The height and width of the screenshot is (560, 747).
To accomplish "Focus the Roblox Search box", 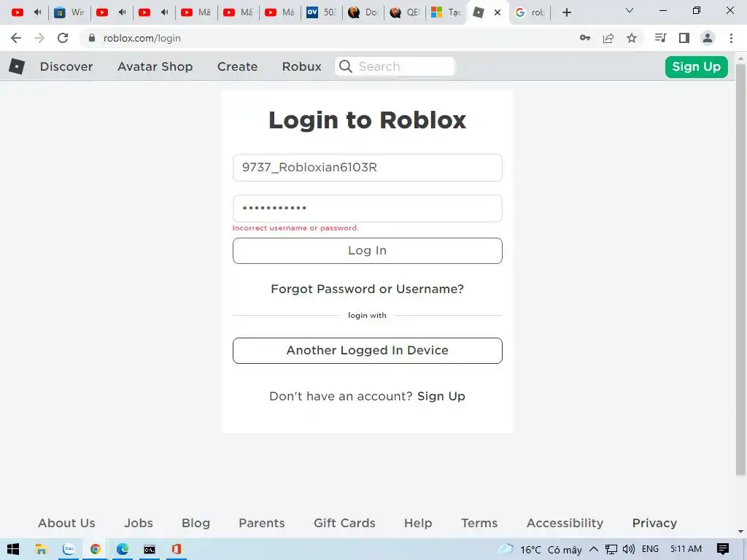I will click(x=395, y=66).
